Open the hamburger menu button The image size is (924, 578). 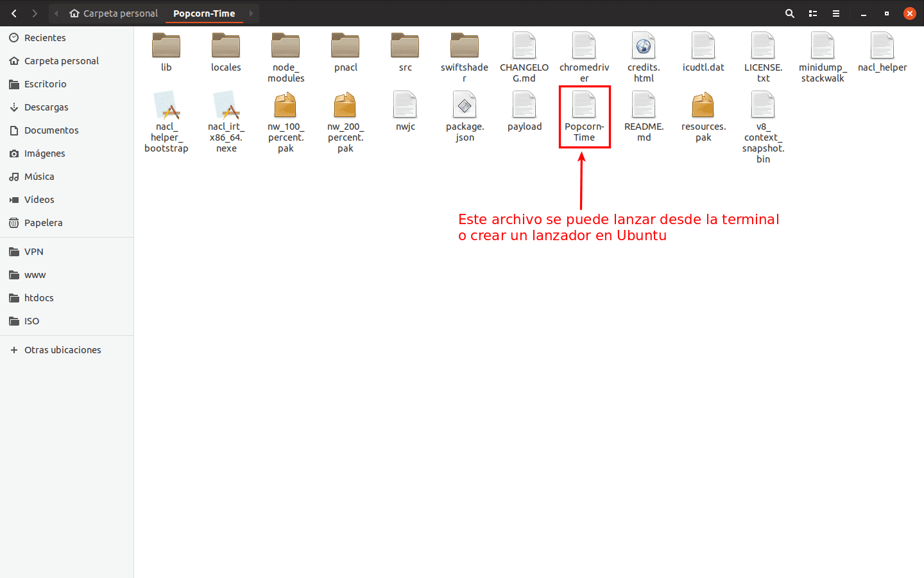click(836, 13)
